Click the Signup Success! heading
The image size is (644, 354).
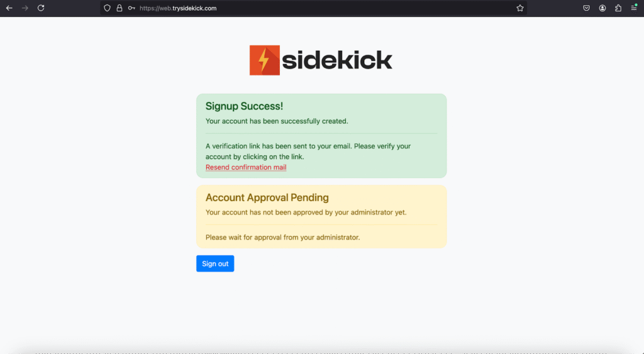(x=244, y=106)
